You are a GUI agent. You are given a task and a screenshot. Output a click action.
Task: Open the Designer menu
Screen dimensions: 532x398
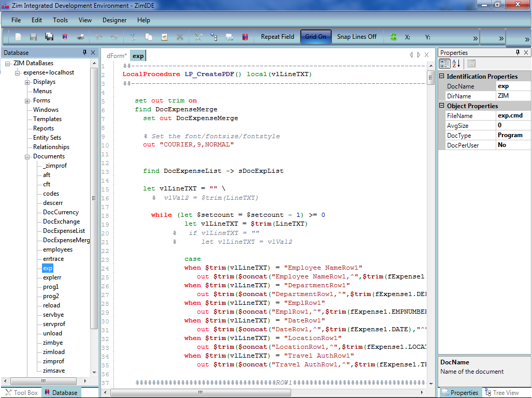click(114, 20)
